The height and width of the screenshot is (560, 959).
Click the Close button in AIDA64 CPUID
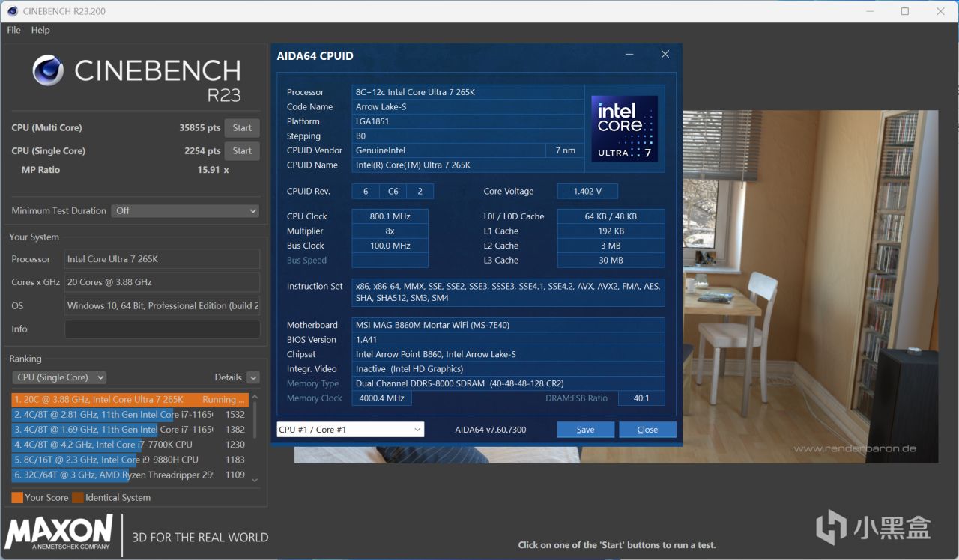(x=647, y=430)
